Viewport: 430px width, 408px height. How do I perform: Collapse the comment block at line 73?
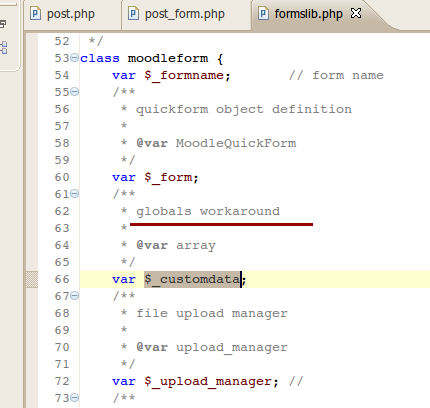click(x=75, y=397)
